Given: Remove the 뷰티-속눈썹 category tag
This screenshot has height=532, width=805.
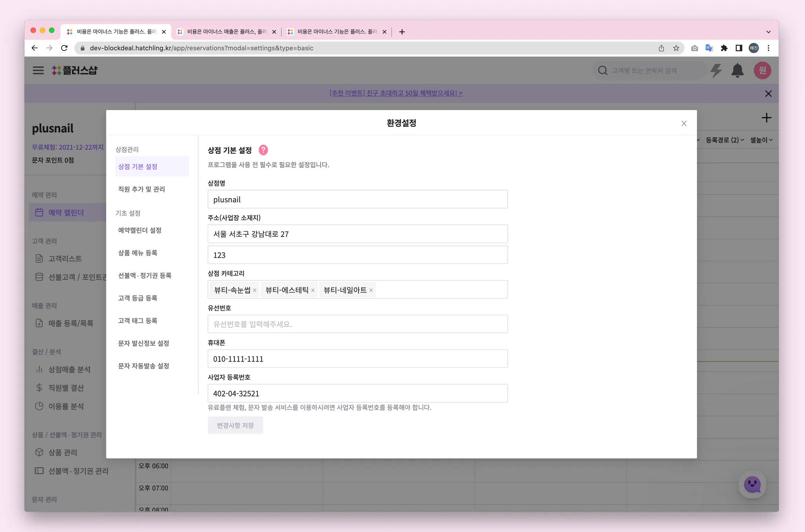Looking at the screenshot, I should tap(255, 290).
